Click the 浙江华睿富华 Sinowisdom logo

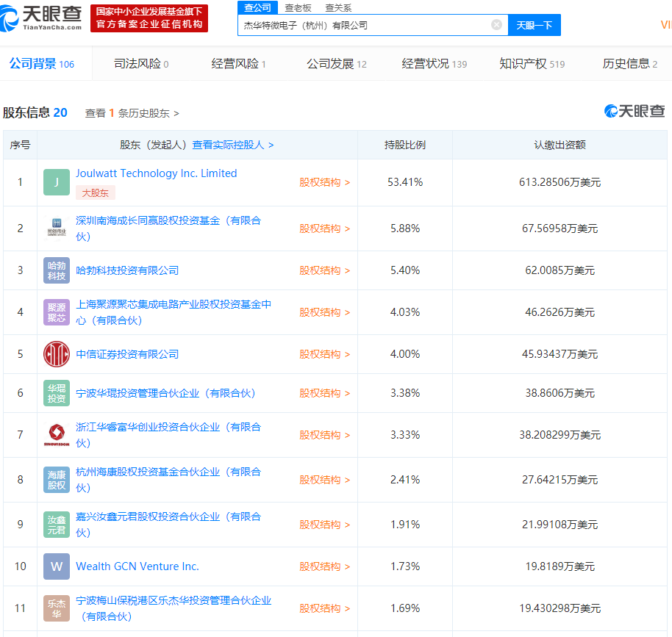coord(57,435)
